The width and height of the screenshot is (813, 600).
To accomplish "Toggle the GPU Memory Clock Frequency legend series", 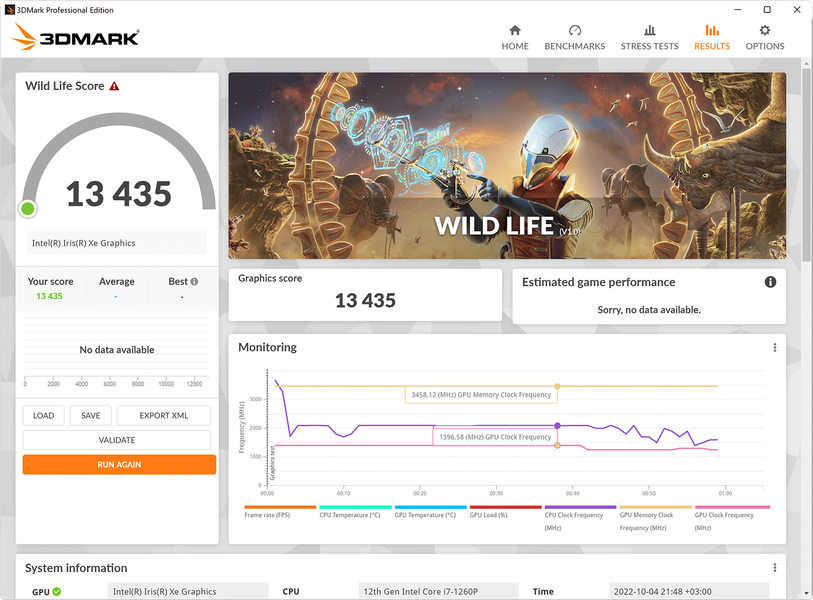I will click(x=655, y=518).
